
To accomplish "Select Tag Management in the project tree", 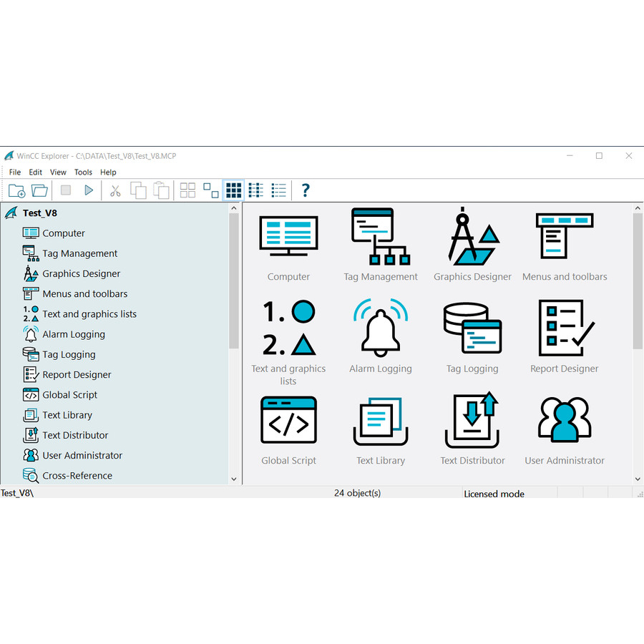I will coord(80,253).
